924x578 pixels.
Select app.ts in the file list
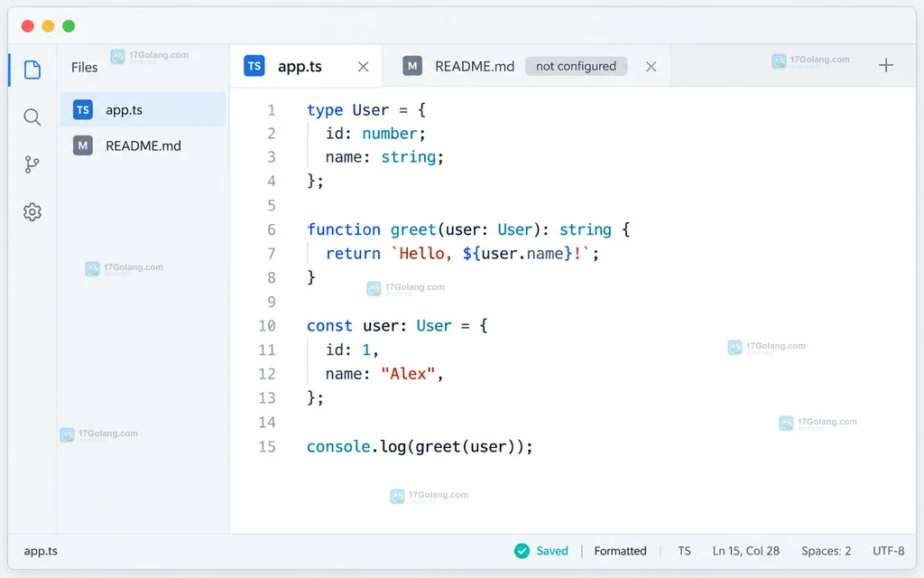[x=143, y=109]
